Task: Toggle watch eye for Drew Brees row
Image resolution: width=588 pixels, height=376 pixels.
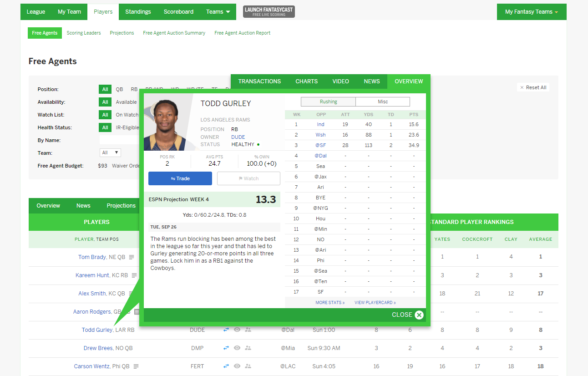Action: [237, 348]
